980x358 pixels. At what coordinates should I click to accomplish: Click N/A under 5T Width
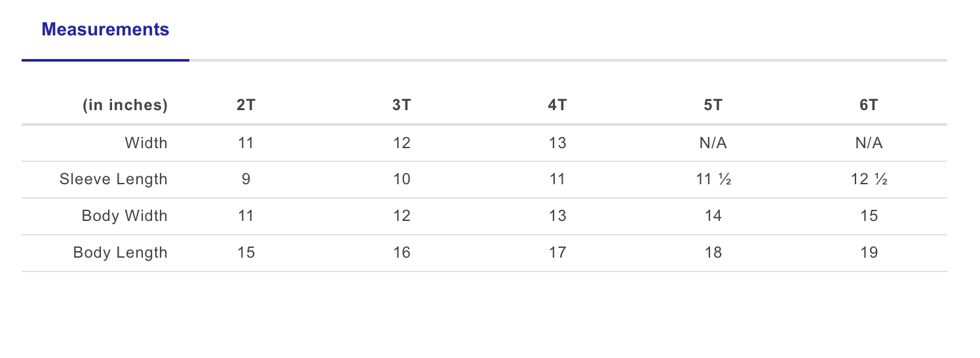click(713, 143)
